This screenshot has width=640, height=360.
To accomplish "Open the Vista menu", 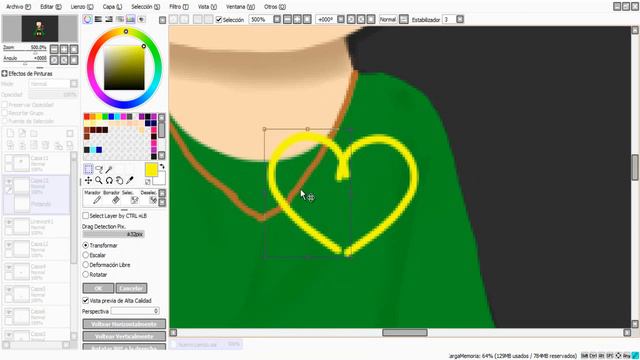I will click(207, 7).
